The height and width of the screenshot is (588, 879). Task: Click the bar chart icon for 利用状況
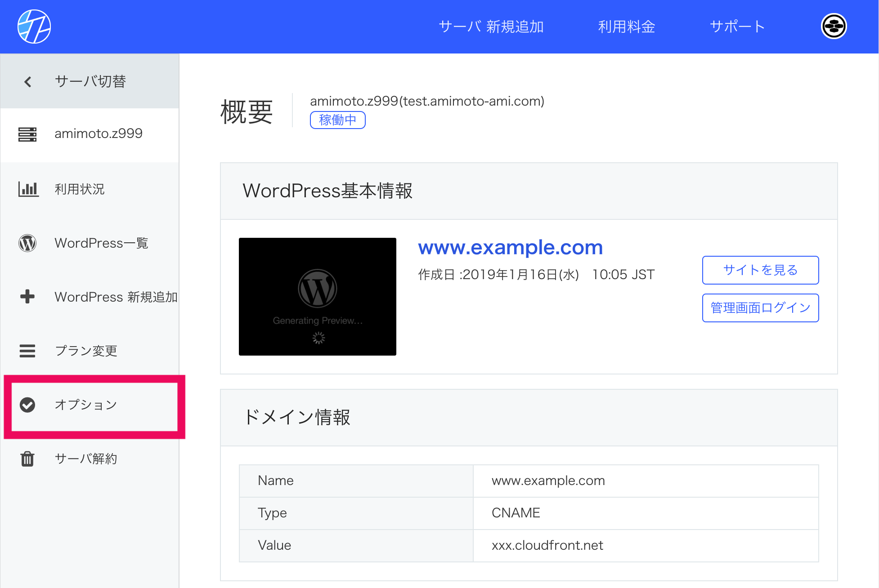(x=28, y=189)
